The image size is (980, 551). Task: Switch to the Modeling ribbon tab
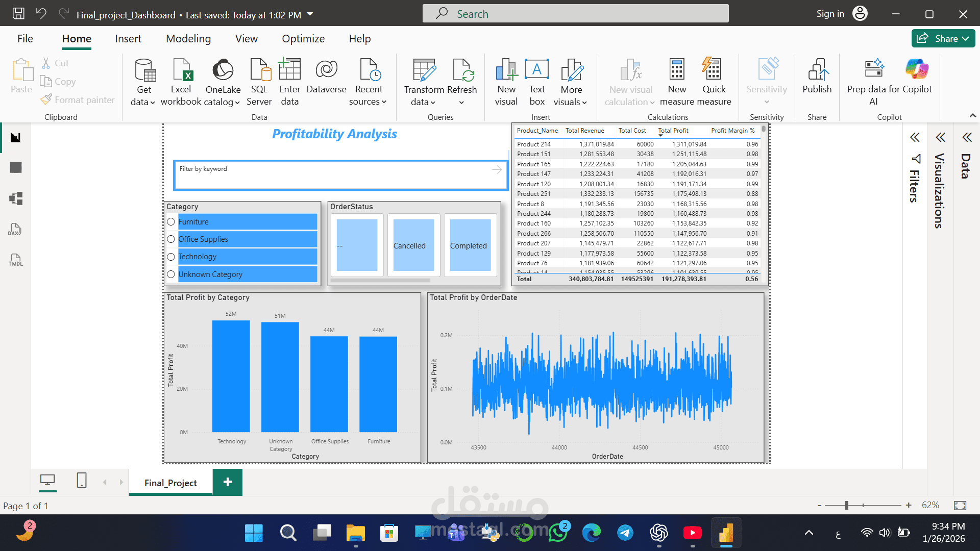(x=188, y=39)
